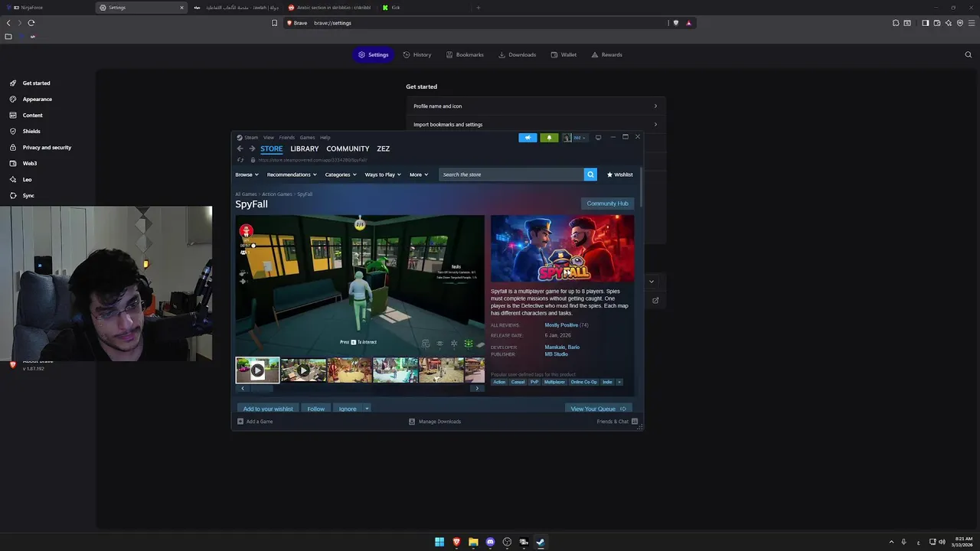The image size is (980, 551).
Task: Open the Friends menu in Steam
Action: point(286,138)
